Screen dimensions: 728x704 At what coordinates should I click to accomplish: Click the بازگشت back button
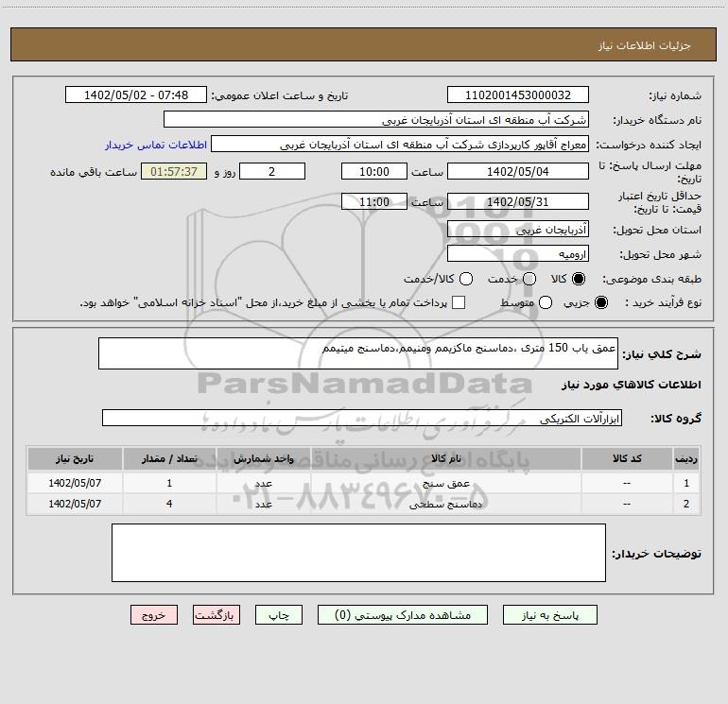click(217, 615)
